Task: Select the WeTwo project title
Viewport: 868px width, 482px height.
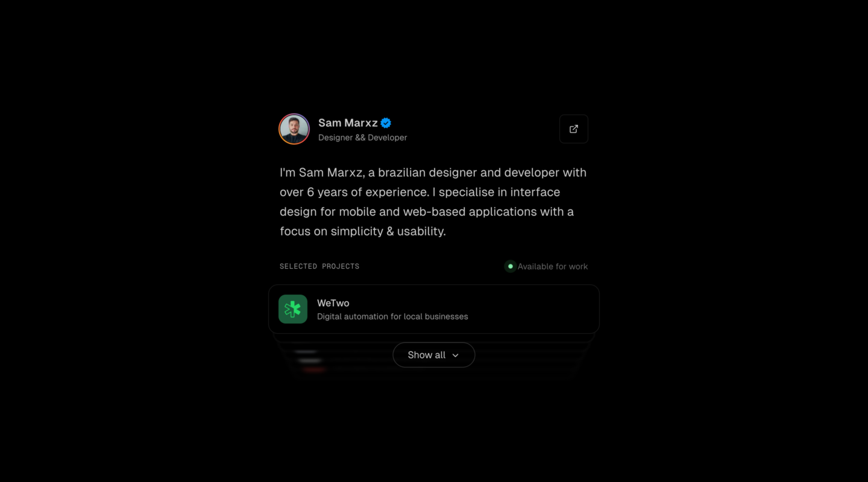Action: click(x=333, y=303)
